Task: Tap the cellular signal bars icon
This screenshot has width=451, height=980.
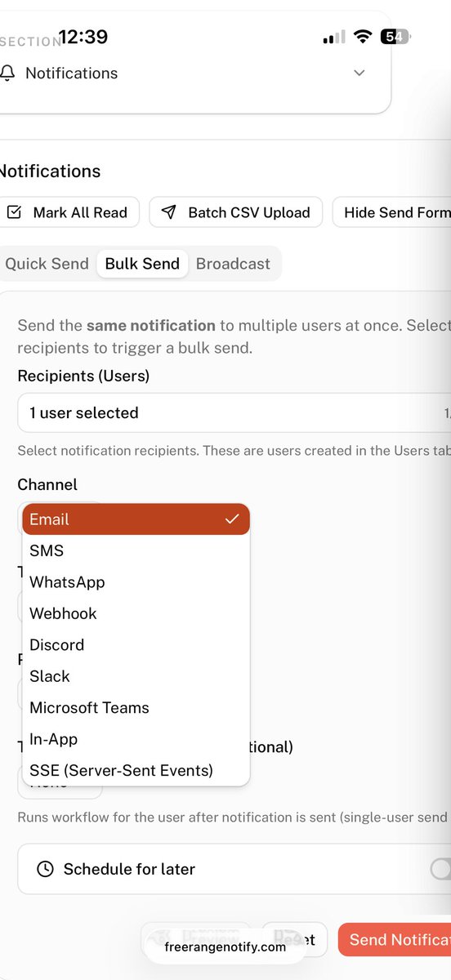Action: [334, 38]
